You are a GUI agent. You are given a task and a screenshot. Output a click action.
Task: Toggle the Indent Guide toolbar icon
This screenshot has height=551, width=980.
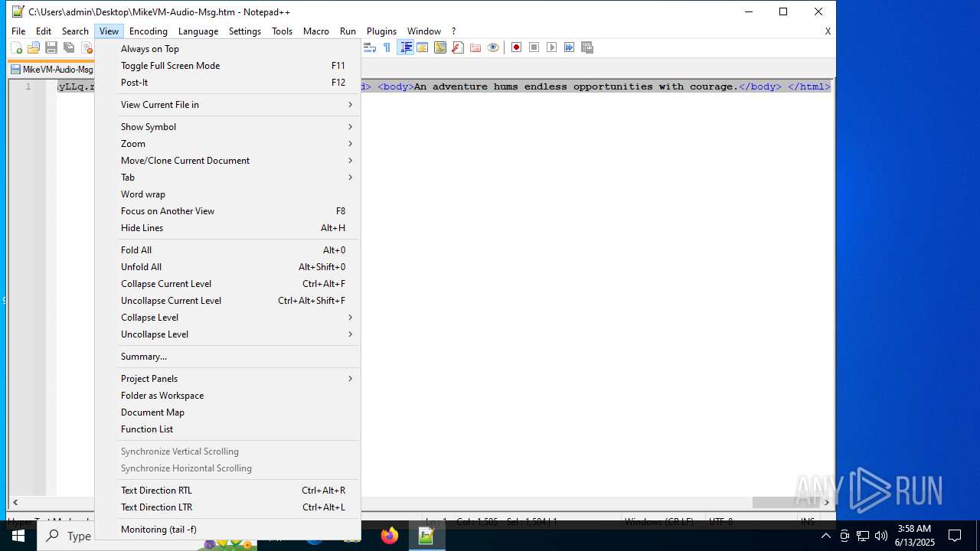[x=405, y=47]
